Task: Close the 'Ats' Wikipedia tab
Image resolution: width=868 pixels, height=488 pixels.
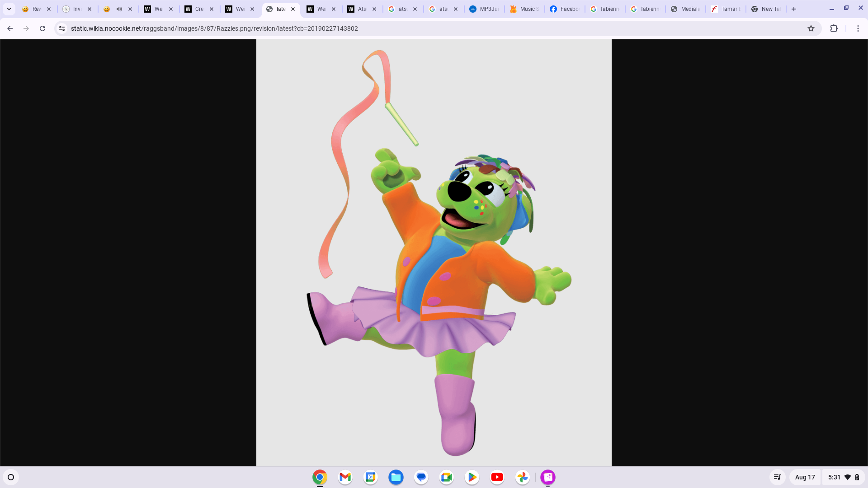Action: tap(374, 9)
